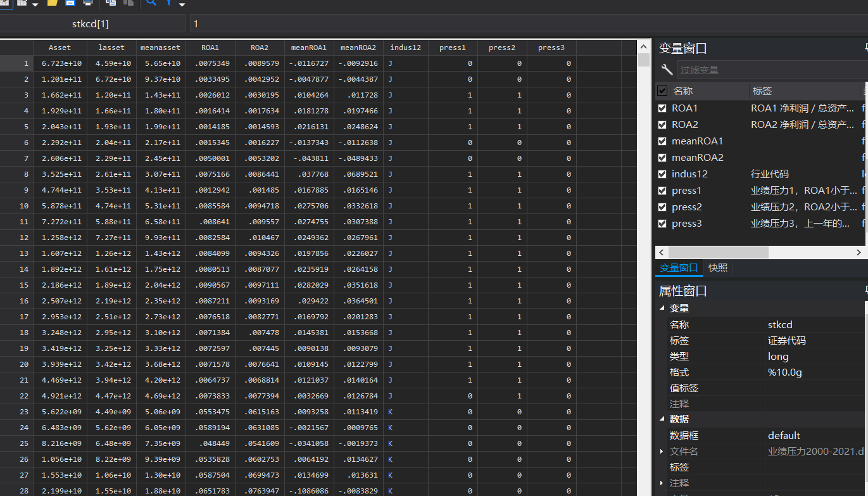This screenshot has width=868, height=496.
Task: Select meanROA1 in the variables list
Action: (697, 141)
